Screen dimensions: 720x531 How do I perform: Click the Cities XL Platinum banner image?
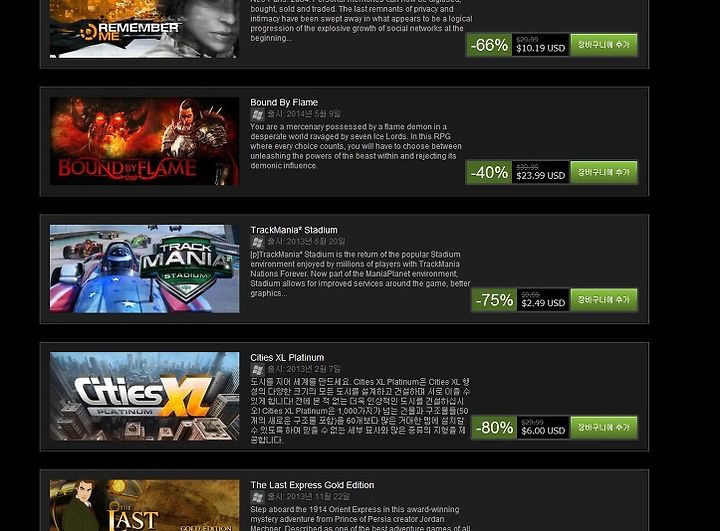click(144, 396)
